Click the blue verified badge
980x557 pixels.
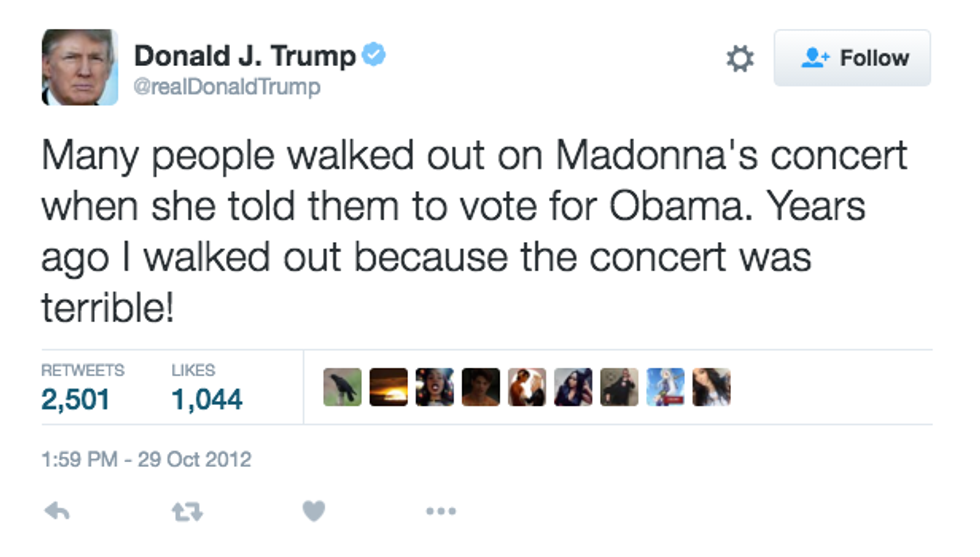coord(373,55)
